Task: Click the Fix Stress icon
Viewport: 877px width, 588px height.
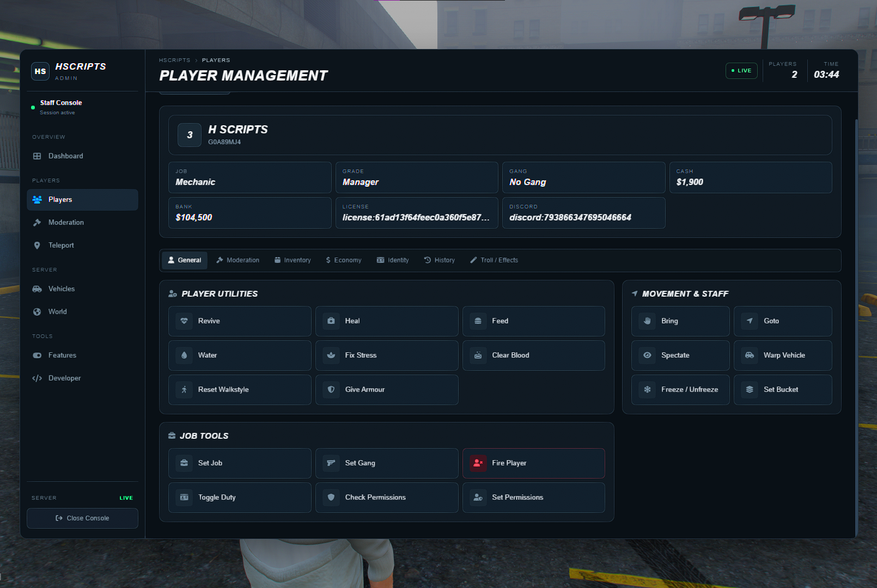Action: pos(331,356)
